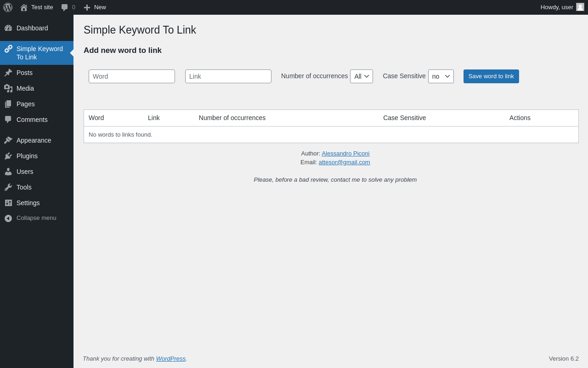The image size is (588, 368).
Task: Click the Appearance paintbrush icon
Action: pos(8,140)
